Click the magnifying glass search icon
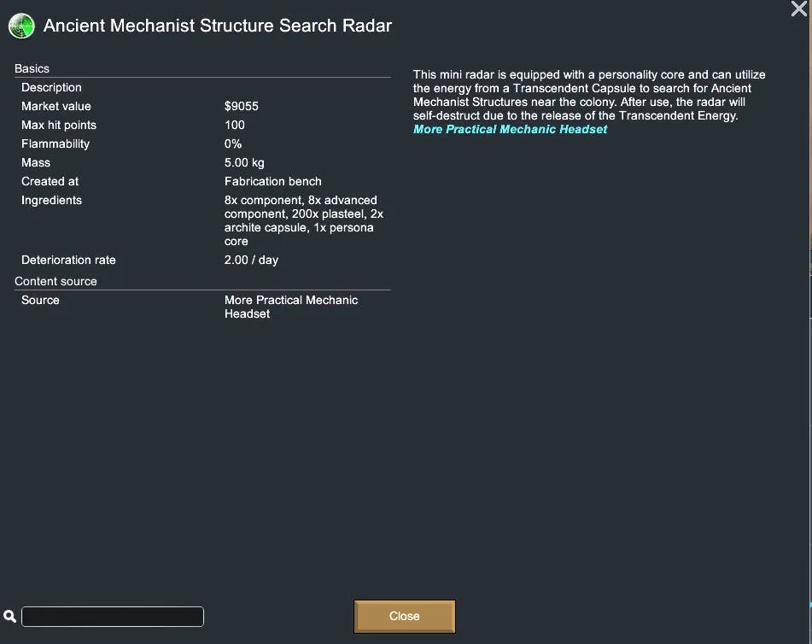The width and height of the screenshot is (812, 644). pyautogui.click(x=10, y=616)
